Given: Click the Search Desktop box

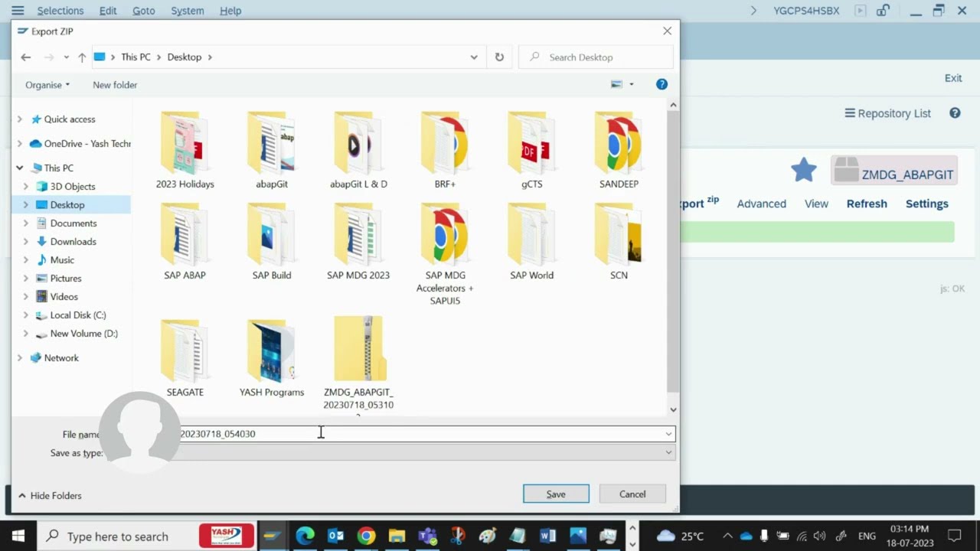Looking at the screenshot, I should click(596, 57).
